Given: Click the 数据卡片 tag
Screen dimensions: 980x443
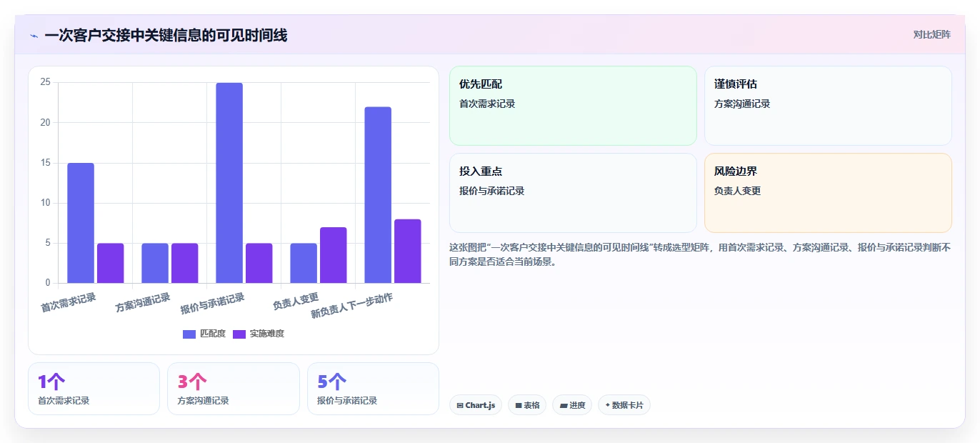Looking at the screenshot, I should 624,405.
